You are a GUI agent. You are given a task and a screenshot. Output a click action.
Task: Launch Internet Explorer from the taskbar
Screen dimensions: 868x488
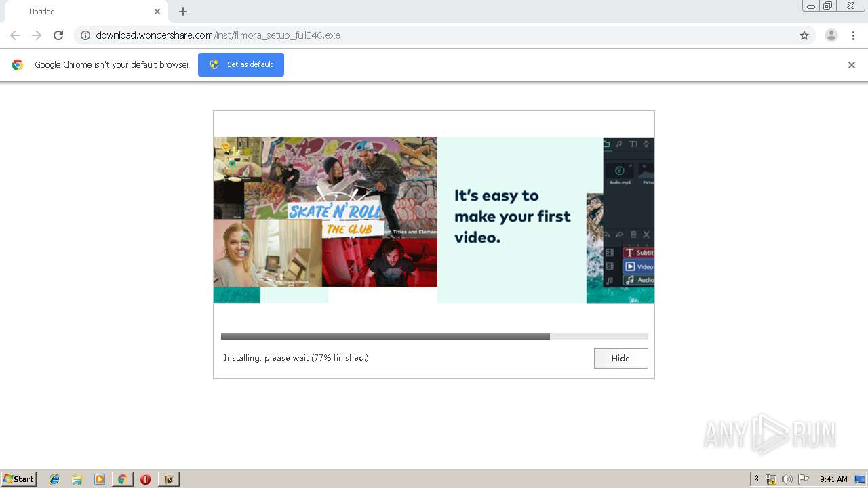[54, 479]
